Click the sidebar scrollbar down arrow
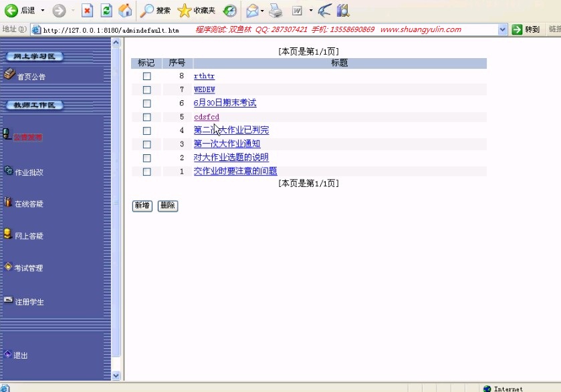 point(116,375)
